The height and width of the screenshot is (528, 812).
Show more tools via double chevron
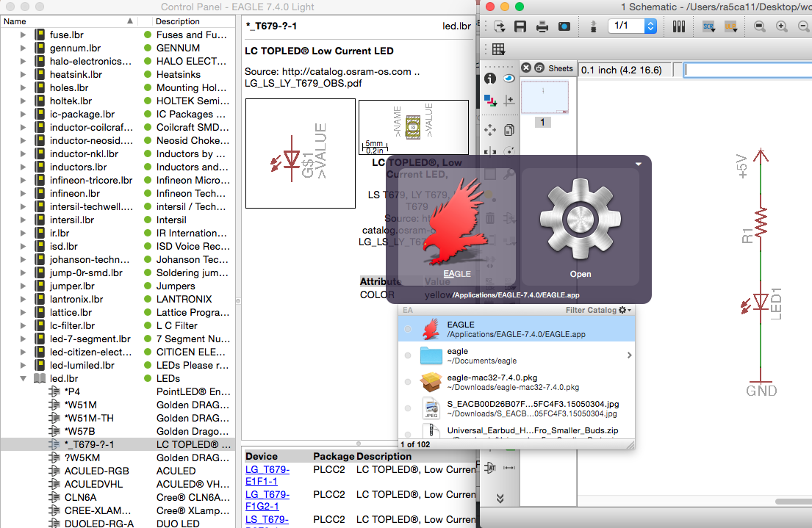pyautogui.click(x=500, y=498)
